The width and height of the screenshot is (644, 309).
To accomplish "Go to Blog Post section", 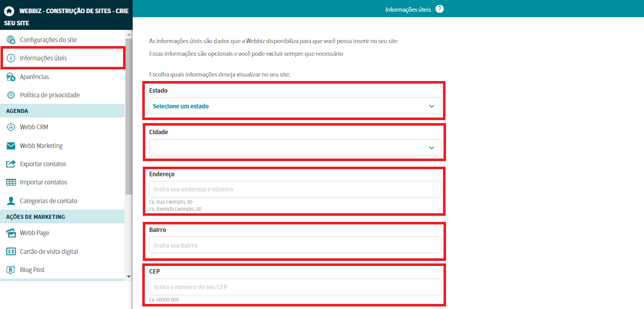I will (x=32, y=270).
